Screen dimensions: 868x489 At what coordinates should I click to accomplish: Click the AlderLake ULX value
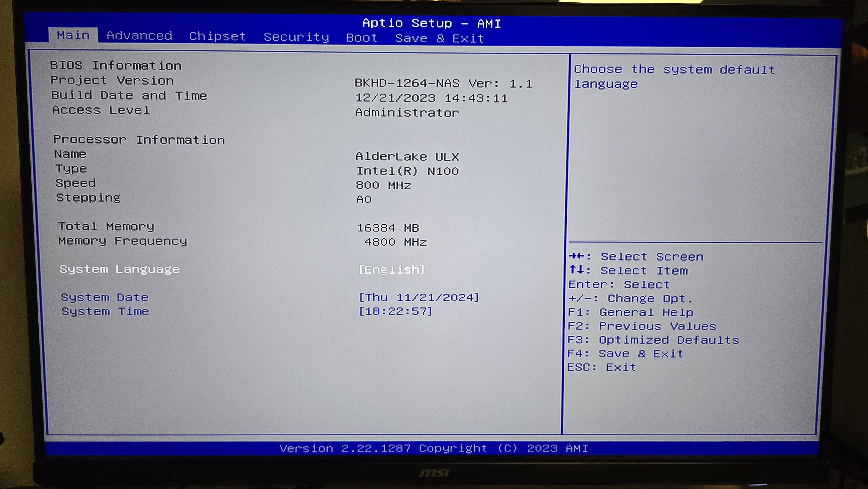407,157
